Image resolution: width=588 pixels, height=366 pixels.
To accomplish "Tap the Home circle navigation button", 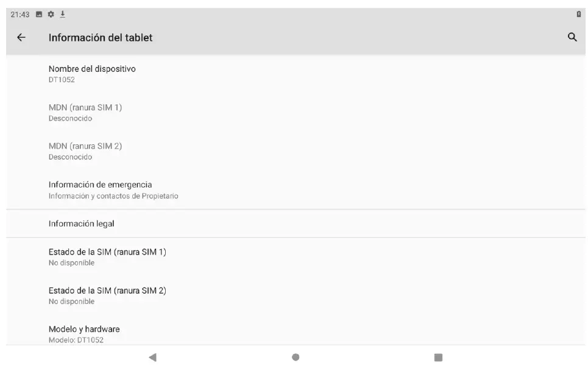I will point(294,357).
